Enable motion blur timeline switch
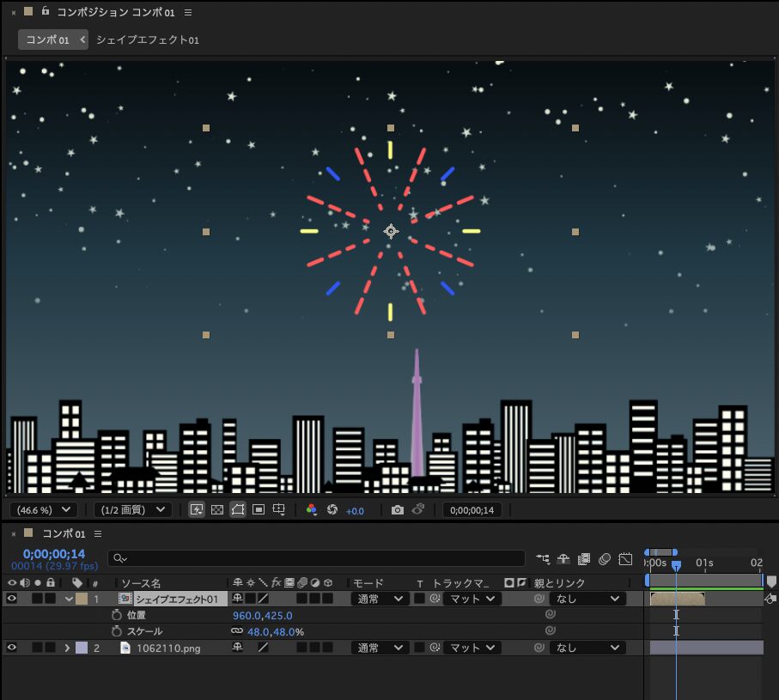The width and height of the screenshot is (779, 700). pos(605,559)
